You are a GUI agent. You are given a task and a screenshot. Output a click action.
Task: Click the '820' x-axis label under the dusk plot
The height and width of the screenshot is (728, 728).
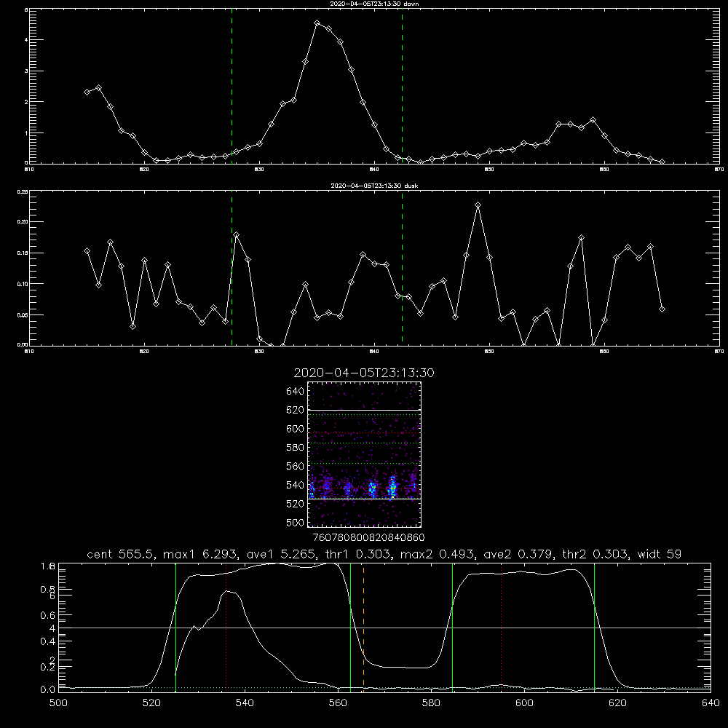tap(144, 352)
